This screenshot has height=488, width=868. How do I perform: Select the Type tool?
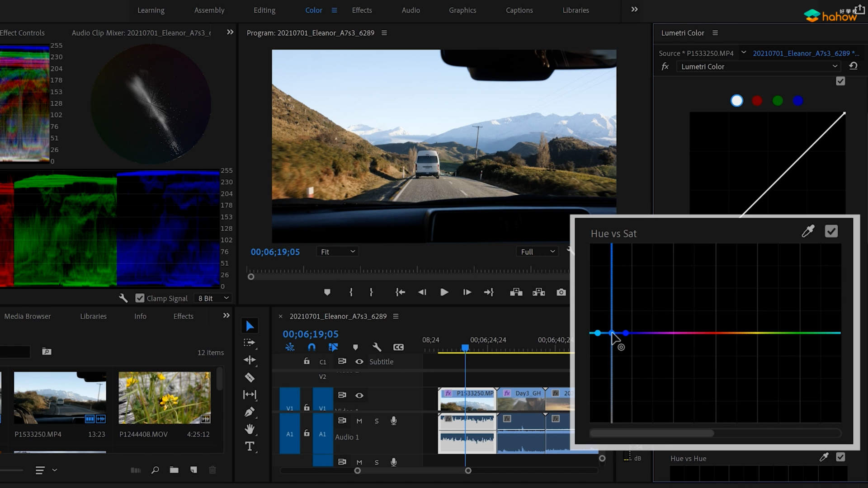pyautogui.click(x=250, y=446)
